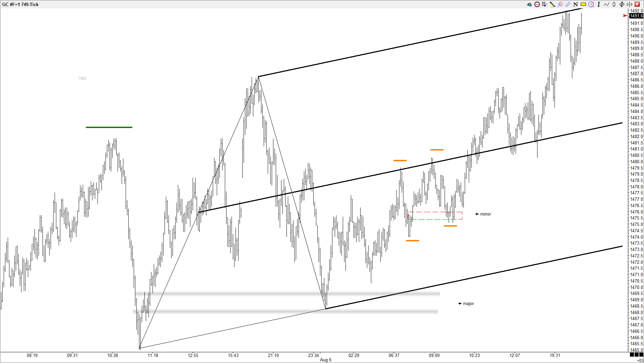
Task: Open the clock time settings icon
Action: (537, 4)
